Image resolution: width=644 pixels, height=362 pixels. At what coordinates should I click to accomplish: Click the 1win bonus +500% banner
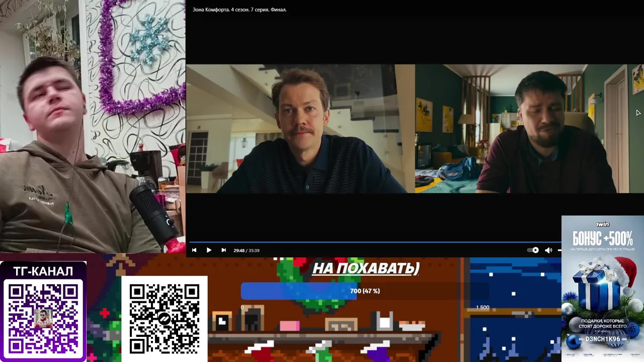(x=602, y=288)
